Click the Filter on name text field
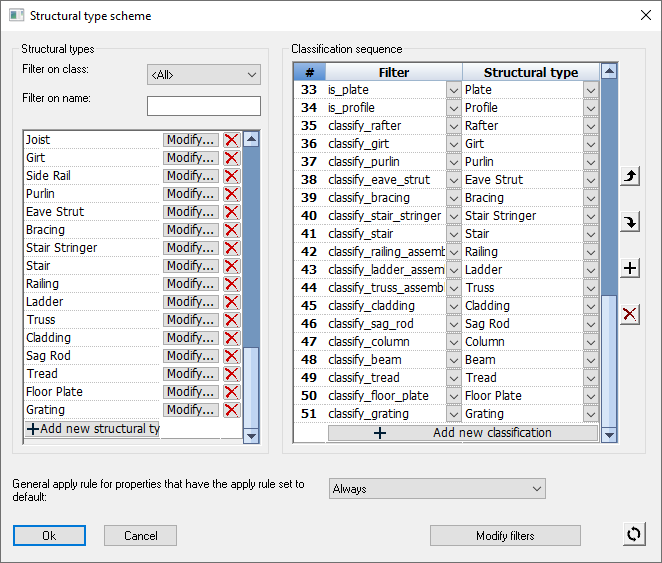 203,106
